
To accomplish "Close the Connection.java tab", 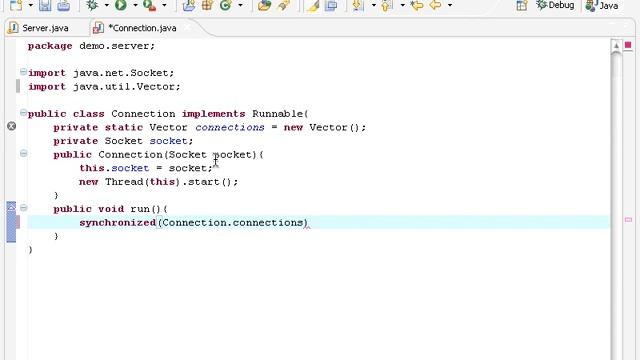I will tap(187, 28).
